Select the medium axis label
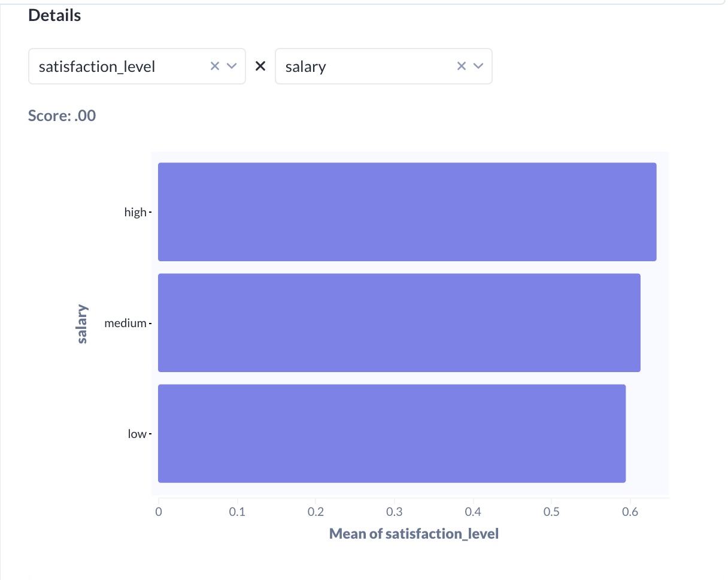Viewport: 728px width, 580px height. tap(127, 322)
